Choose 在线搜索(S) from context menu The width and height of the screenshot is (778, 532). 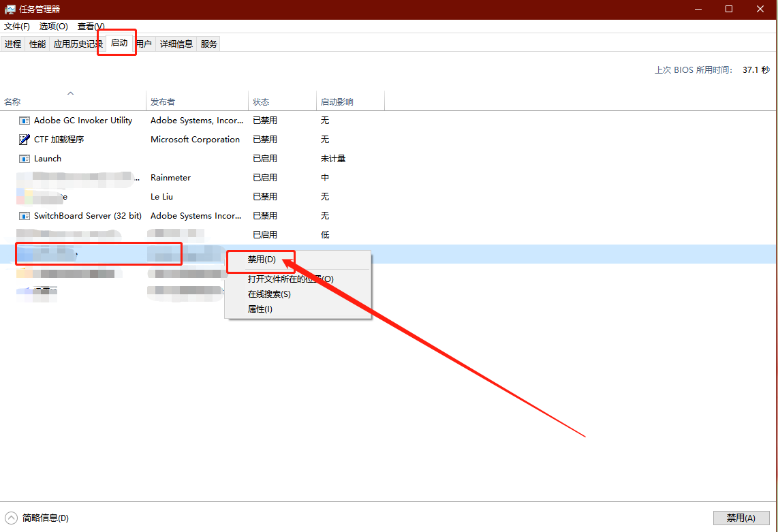pyautogui.click(x=269, y=294)
